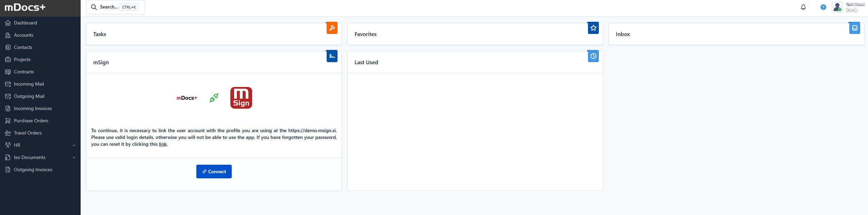Click the Last Used clock icon
Image resolution: width=868 pixels, height=215 pixels.
point(593,56)
